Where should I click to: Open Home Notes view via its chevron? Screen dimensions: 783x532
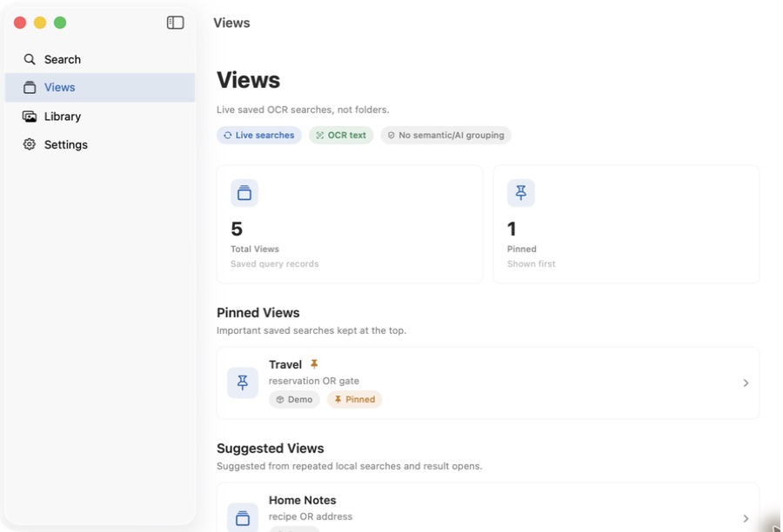click(746, 518)
